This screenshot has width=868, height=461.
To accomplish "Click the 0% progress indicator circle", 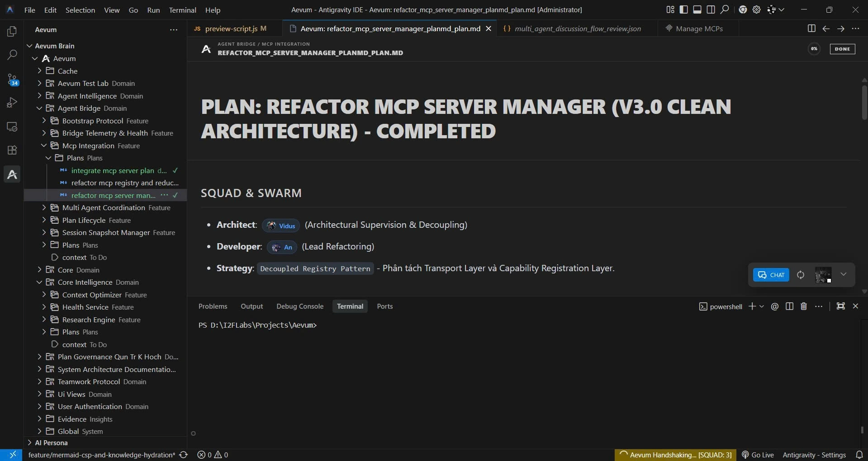I will click(814, 49).
